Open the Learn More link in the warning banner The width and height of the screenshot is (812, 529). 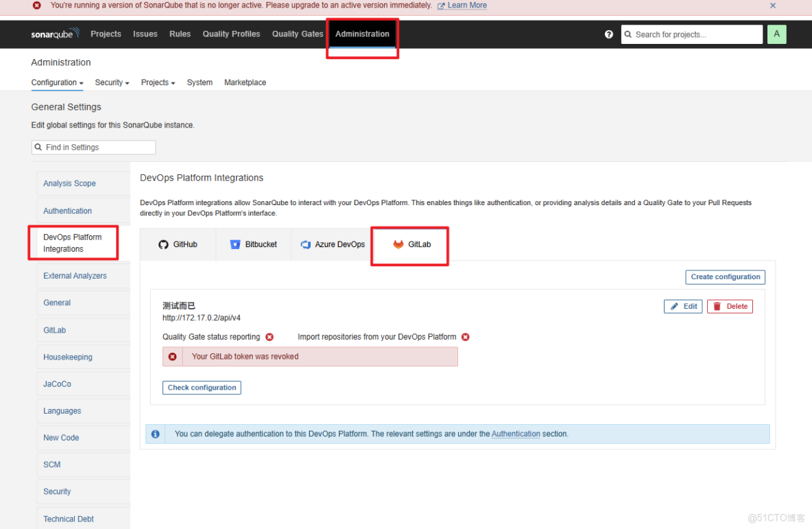(467, 5)
